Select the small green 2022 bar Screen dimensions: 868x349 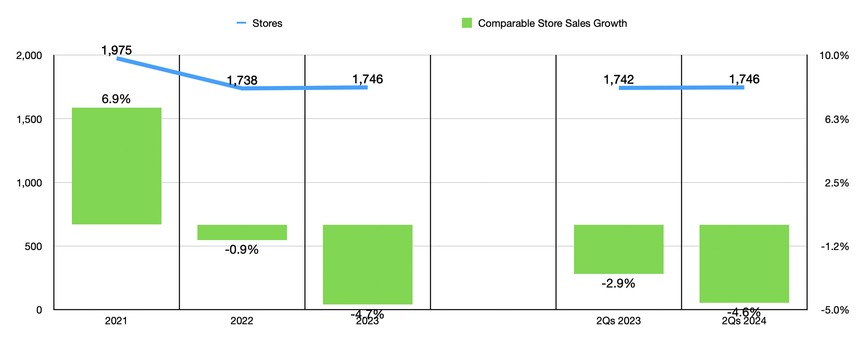click(x=242, y=232)
